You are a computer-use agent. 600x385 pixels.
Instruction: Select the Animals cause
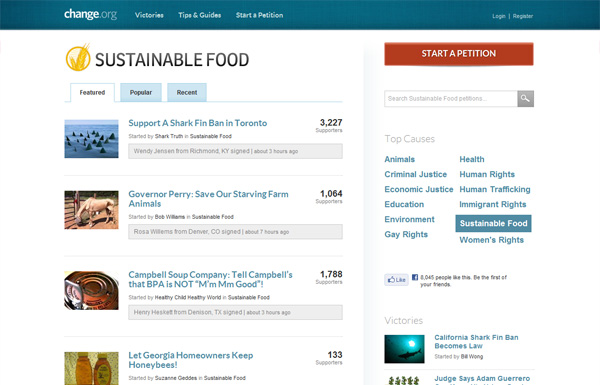click(x=399, y=159)
